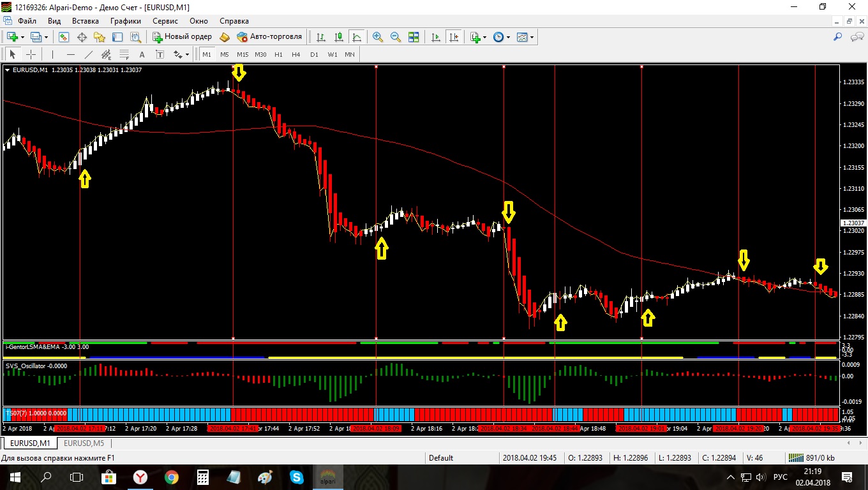Switch to the EURUSD,M5 chart tab
The image size is (868, 490).
tap(84, 443)
